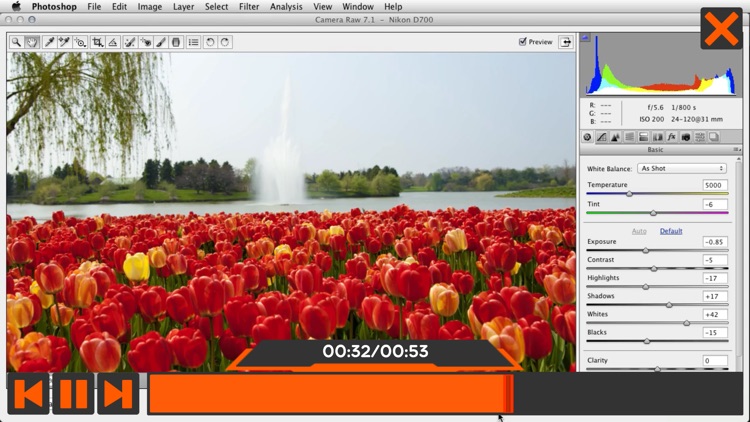Image resolution: width=750 pixels, height=422 pixels.
Task: Open the Basic panel flyout menu
Action: tap(737, 150)
